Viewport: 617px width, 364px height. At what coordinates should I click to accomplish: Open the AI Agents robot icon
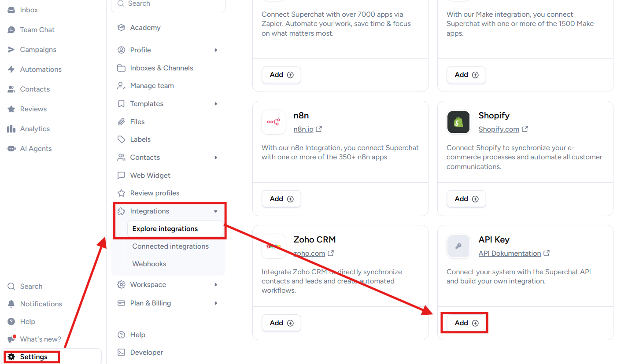[x=11, y=149]
